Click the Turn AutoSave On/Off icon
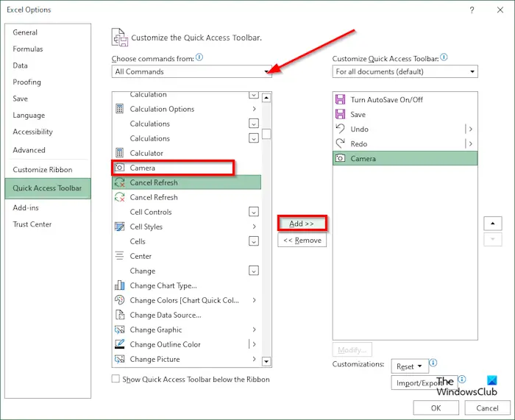This screenshot has height=420, width=515. point(340,99)
